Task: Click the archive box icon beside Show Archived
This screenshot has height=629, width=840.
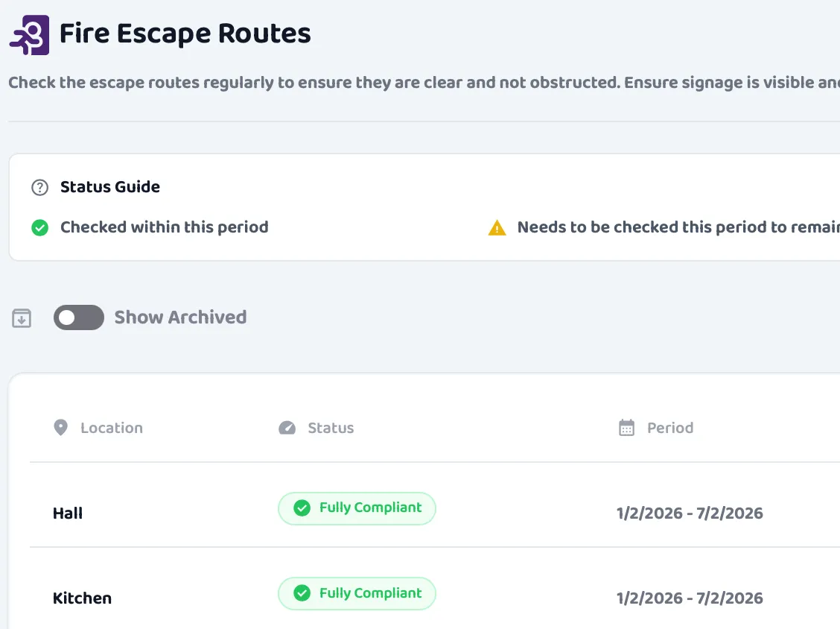Action: pos(21,317)
